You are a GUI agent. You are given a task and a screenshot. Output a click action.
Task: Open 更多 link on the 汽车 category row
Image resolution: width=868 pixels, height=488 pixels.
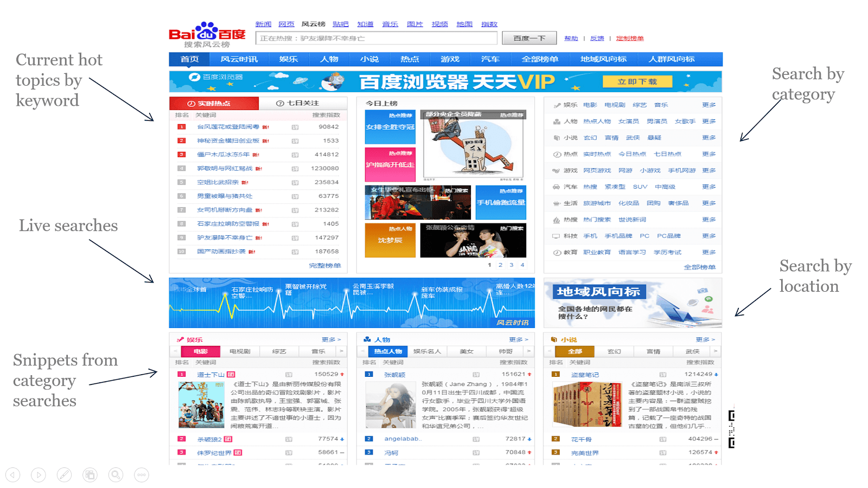(x=709, y=187)
